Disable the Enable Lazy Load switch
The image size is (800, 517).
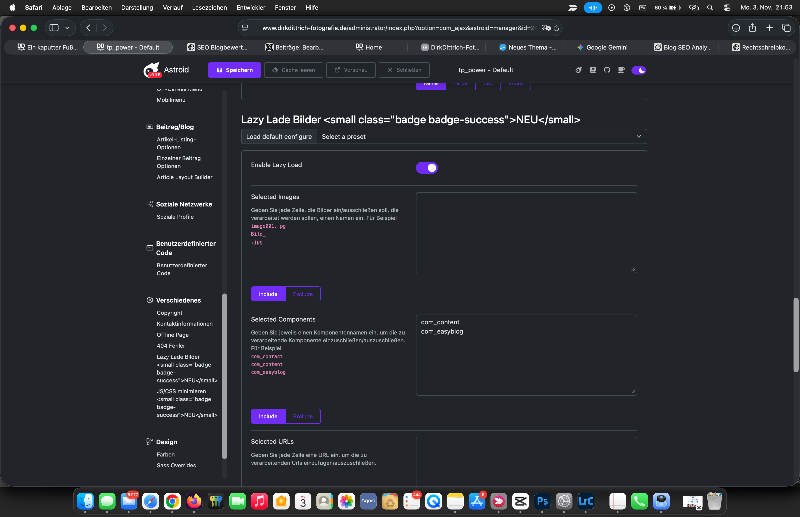tap(427, 167)
